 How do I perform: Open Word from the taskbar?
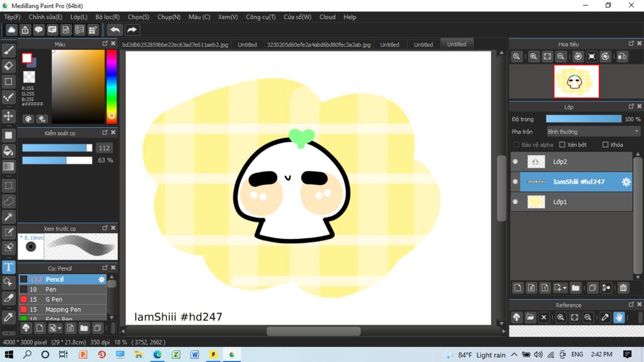[x=194, y=354]
